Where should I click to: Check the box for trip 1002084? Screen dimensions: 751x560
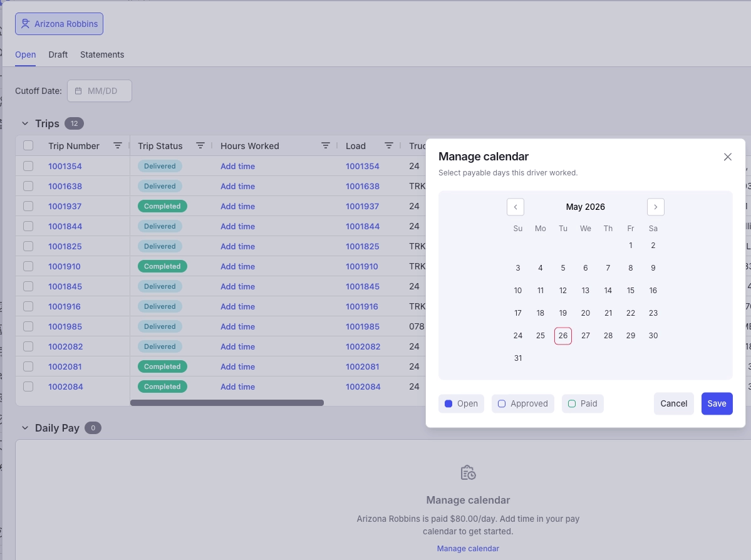(28, 386)
